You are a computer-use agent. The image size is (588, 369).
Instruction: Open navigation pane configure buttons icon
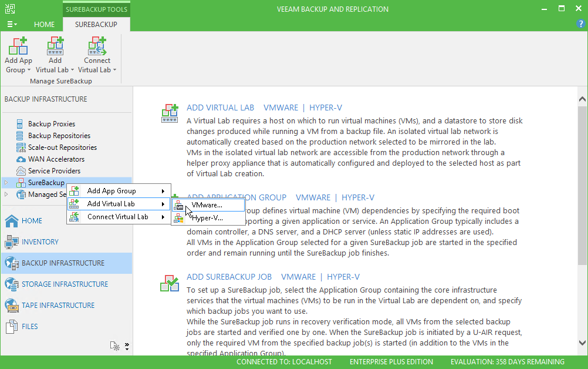point(115,346)
